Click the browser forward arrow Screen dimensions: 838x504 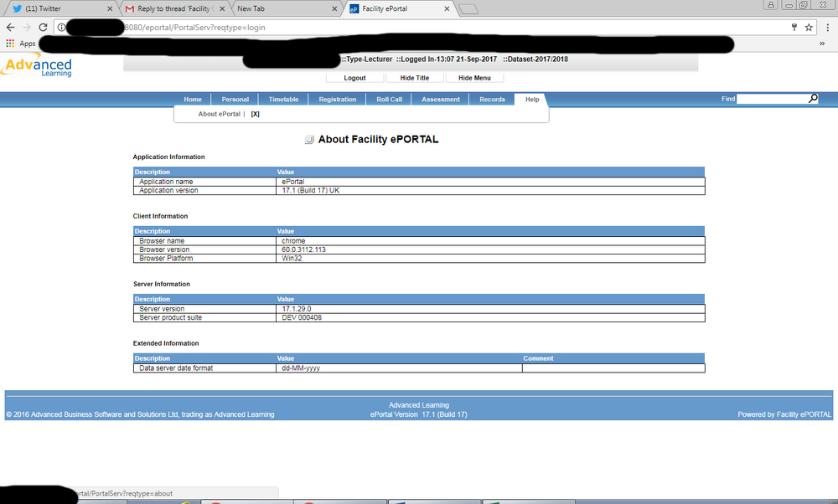coord(27,28)
